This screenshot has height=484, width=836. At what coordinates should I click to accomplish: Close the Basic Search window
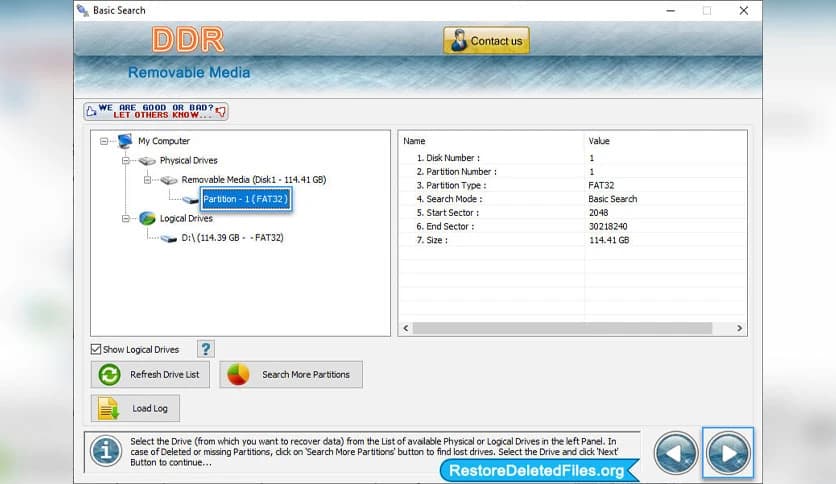(744, 11)
